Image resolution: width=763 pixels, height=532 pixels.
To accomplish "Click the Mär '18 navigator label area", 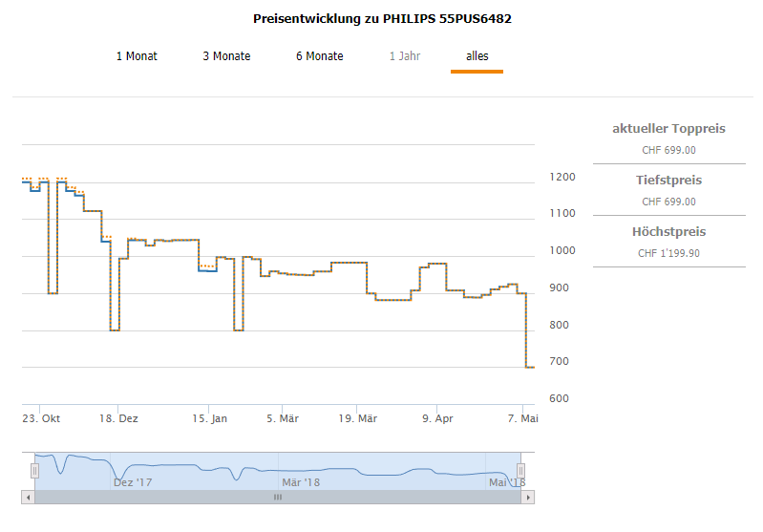I will pyautogui.click(x=300, y=482).
